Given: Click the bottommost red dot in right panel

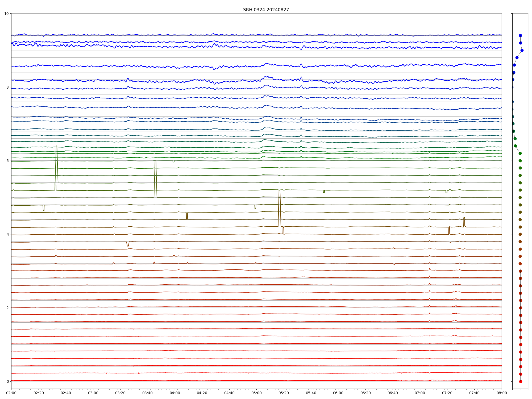Looking at the screenshot, I should [521, 381].
